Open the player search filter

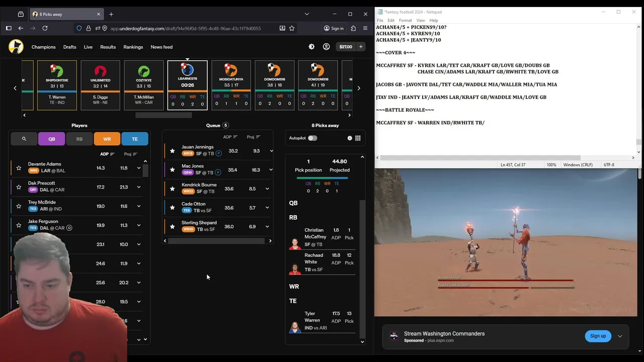coord(24,139)
